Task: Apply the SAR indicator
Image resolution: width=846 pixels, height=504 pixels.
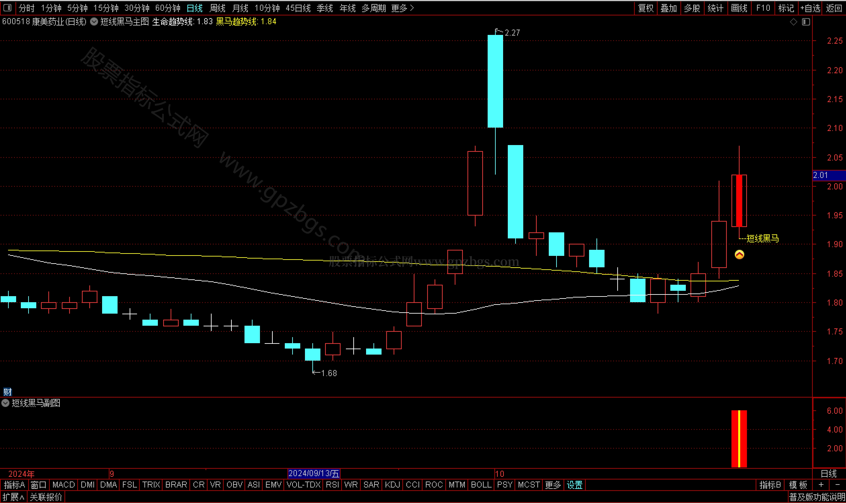Action: pyautogui.click(x=371, y=485)
